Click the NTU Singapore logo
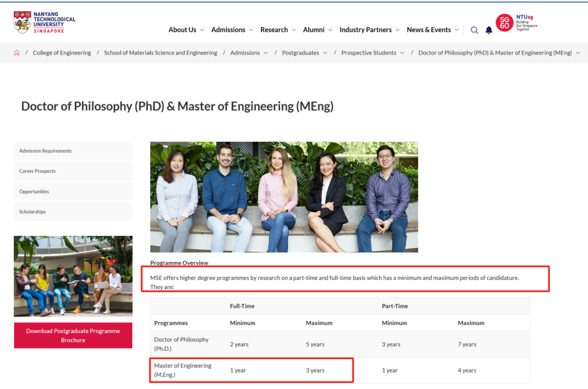588x389 pixels. (45, 22)
